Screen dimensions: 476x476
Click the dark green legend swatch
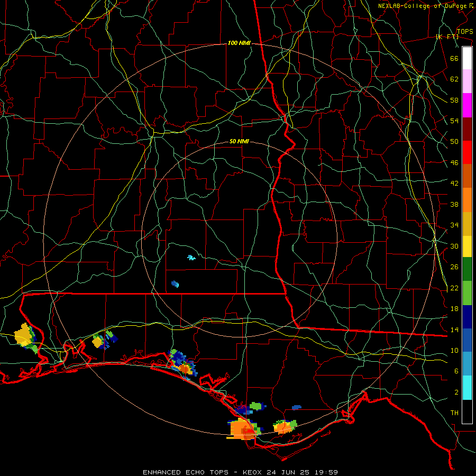tap(467, 269)
